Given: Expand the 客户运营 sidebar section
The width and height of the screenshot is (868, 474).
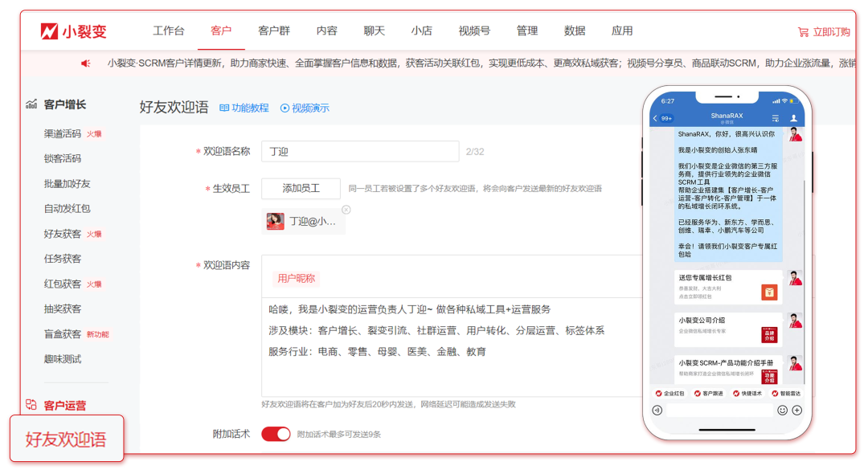Looking at the screenshot, I should click(x=64, y=406).
